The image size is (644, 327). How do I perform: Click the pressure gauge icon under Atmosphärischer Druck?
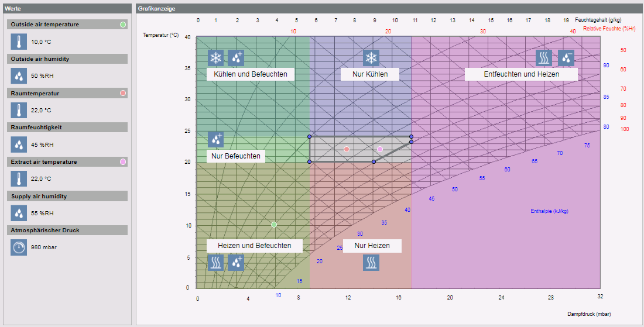pyautogui.click(x=19, y=247)
